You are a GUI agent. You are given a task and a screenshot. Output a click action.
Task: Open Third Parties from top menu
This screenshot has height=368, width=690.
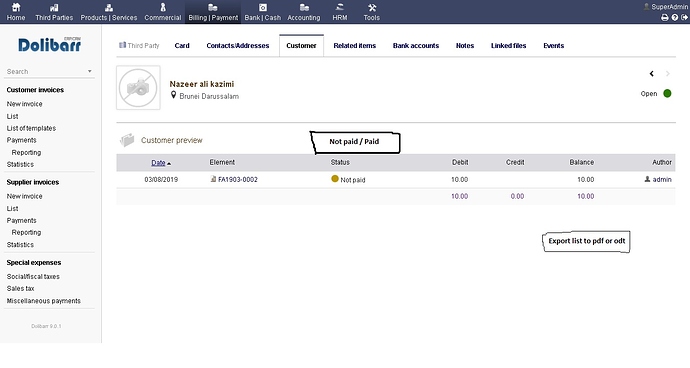[54, 12]
